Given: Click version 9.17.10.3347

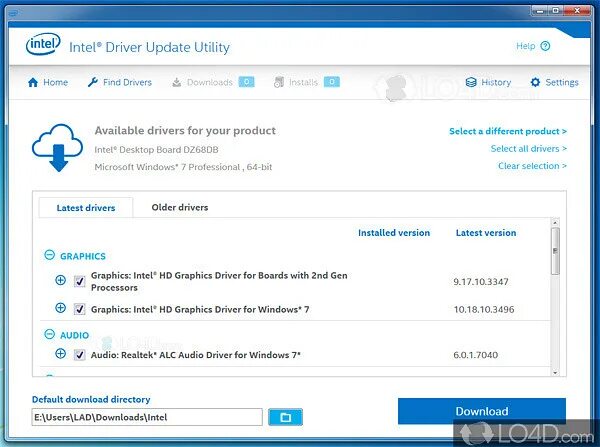Looking at the screenshot, I should click(x=481, y=282).
